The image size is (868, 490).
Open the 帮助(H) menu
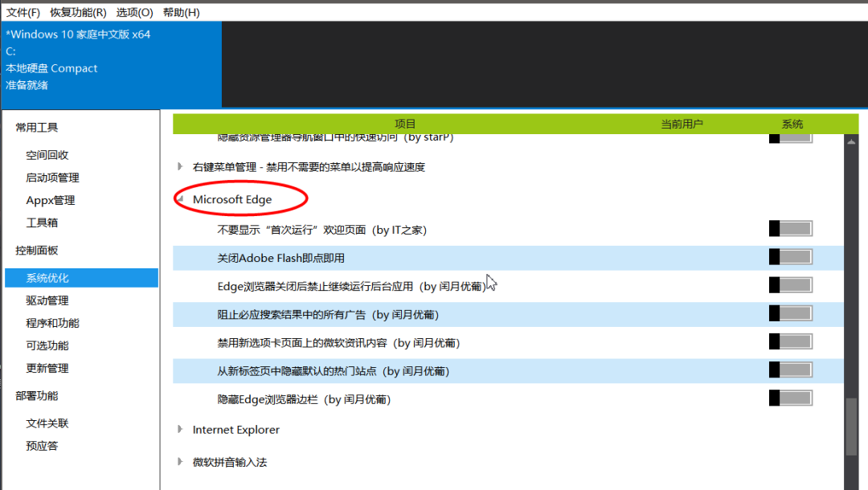[181, 12]
